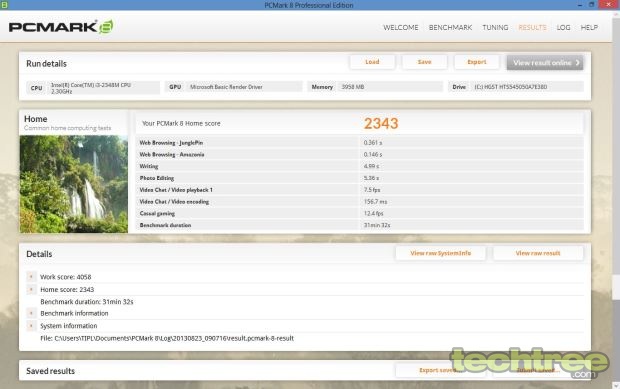Click the Load button
The image size is (620, 389).
pos(372,62)
